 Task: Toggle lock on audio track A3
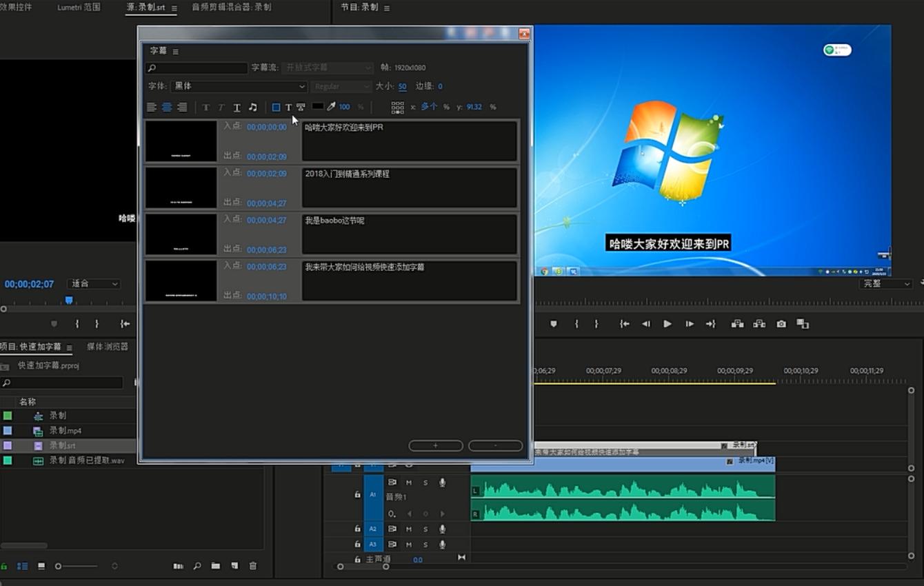pyautogui.click(x=357, y=545)
